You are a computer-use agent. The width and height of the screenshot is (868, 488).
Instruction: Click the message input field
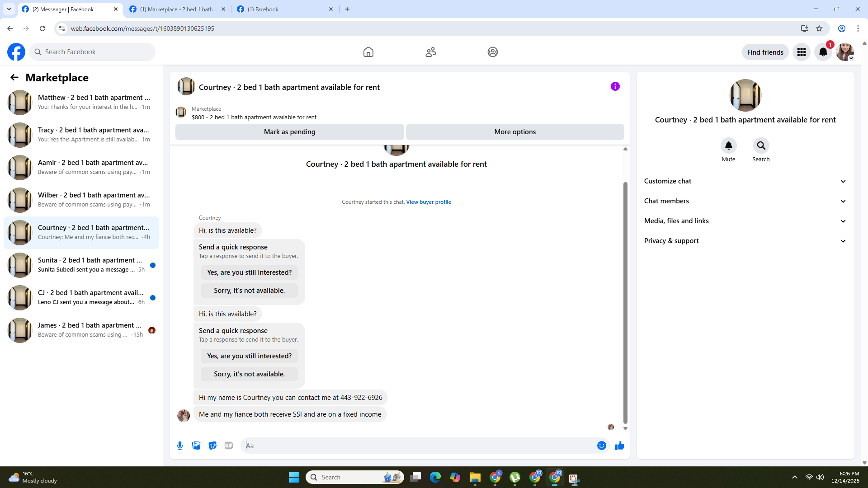pyautogui.click(x=418, y=446)
